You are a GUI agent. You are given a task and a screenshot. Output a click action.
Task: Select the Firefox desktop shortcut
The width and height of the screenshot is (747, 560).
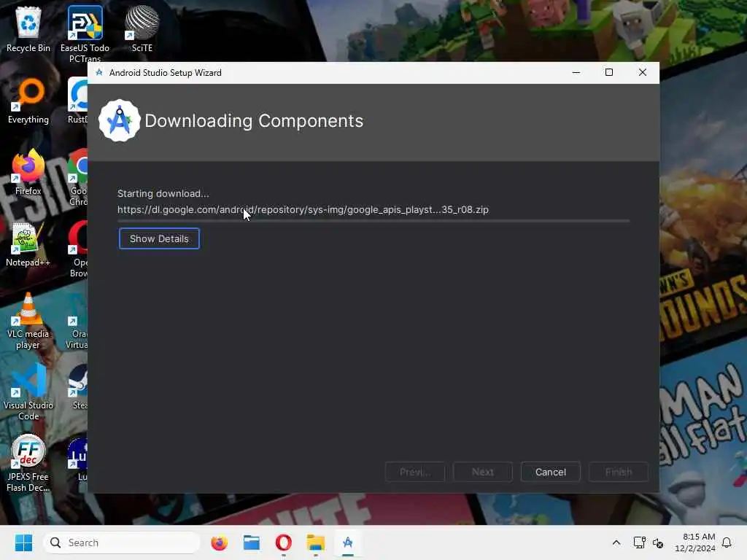pyautogui.click(x=28, y=172)
